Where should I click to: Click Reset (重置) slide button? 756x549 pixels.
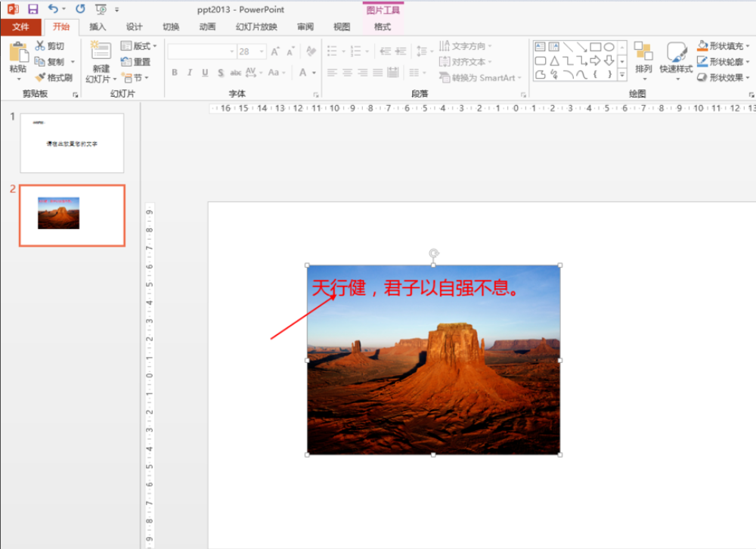click(x=135, y=62)
